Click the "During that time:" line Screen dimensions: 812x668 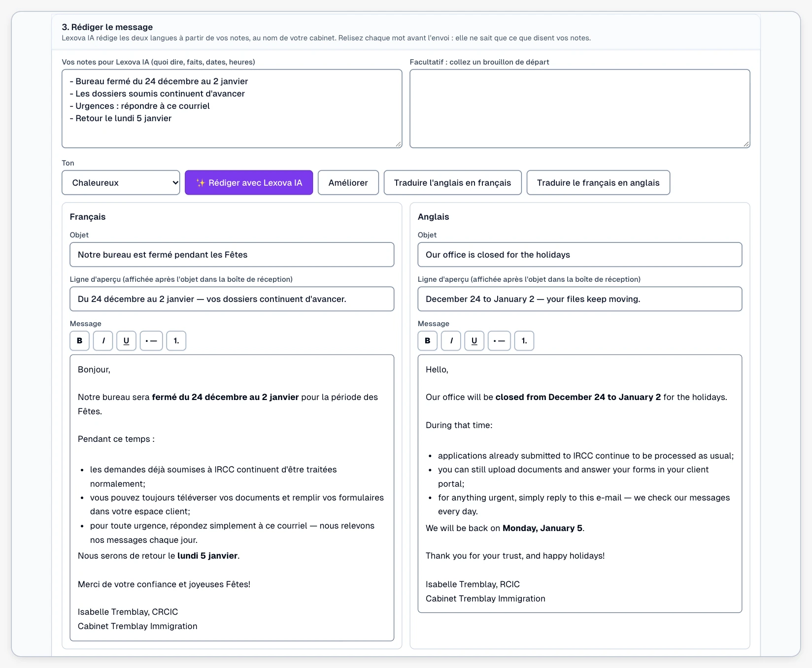[459, 425]
